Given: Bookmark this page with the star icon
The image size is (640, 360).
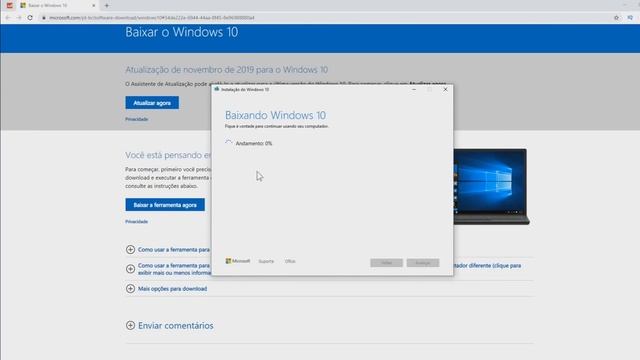Looking at the screenshot, I should coord(616,18).
